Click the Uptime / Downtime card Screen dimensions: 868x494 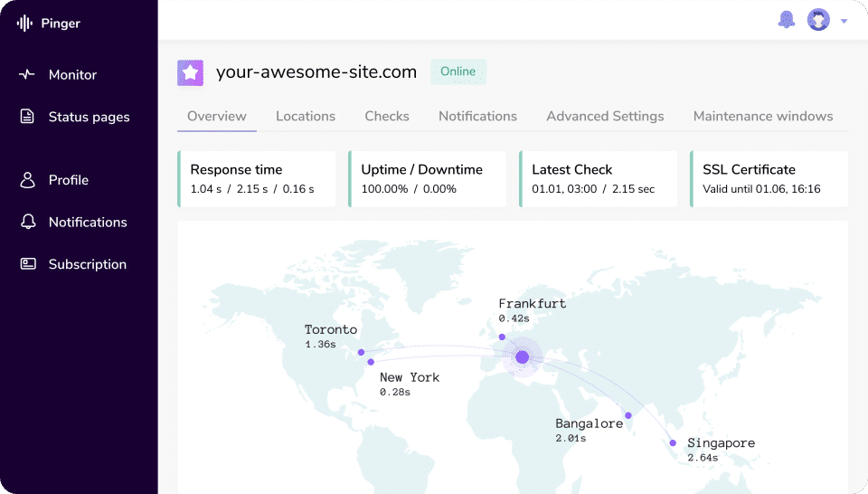pyautogui.click(x=428, y=179)
